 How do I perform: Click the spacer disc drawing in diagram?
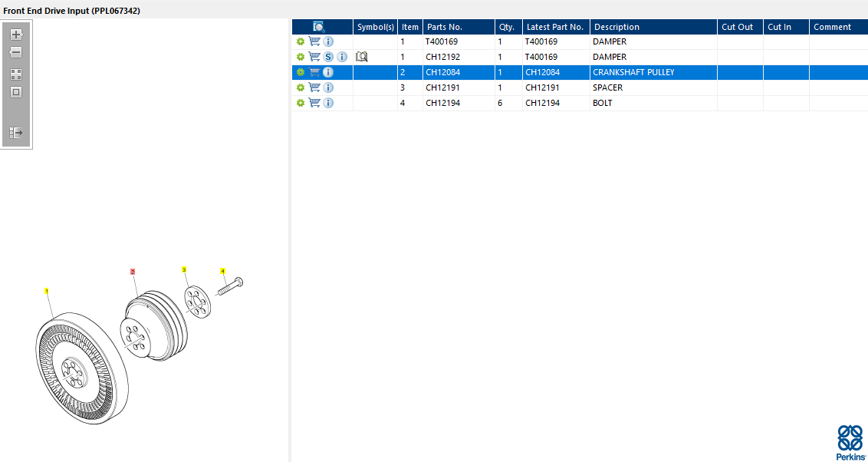196,302
